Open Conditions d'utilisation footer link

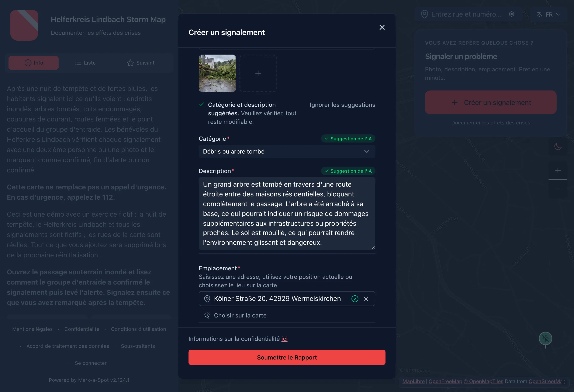click(139, 329)
